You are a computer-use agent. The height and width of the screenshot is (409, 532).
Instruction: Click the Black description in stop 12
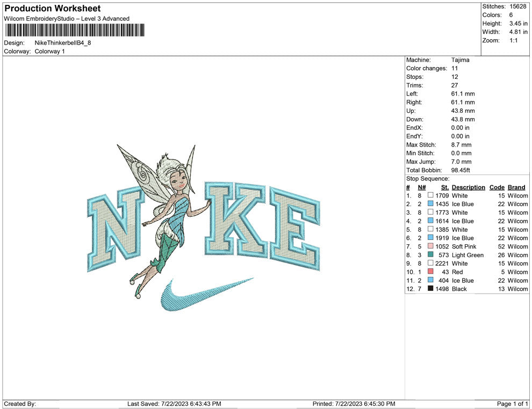pyautogui.click(x=459, y=289)
